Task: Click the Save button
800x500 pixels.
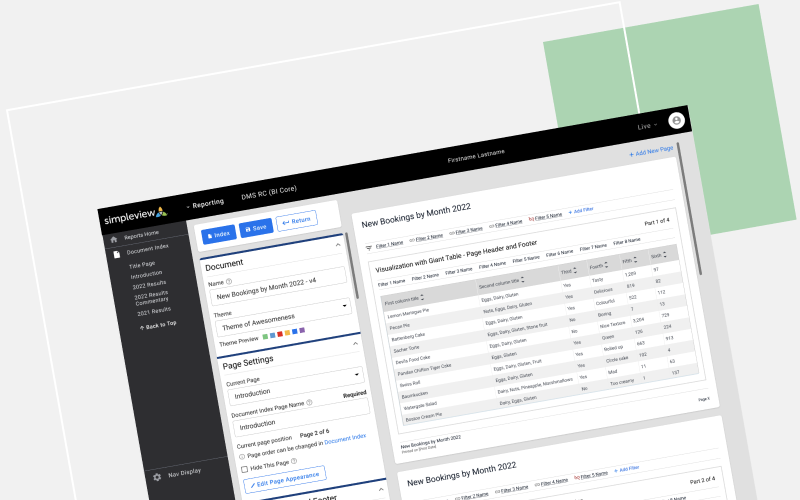Action: click(254, 227)
